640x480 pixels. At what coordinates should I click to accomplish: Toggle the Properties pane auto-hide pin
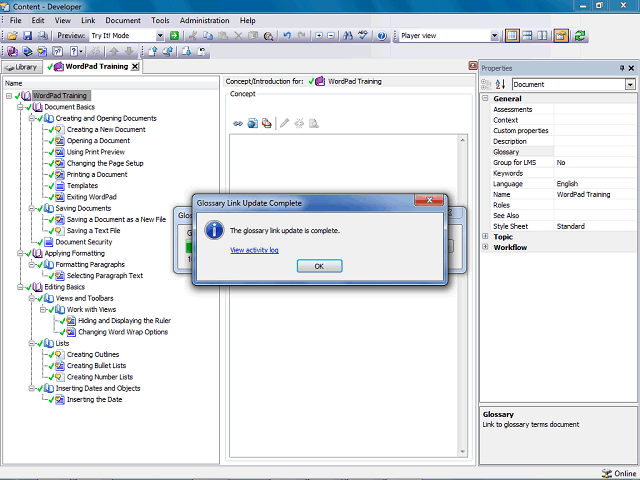[x=622, y=68]
